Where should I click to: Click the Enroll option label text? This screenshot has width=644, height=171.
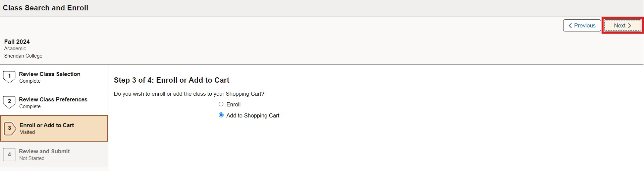coord(233,104)
